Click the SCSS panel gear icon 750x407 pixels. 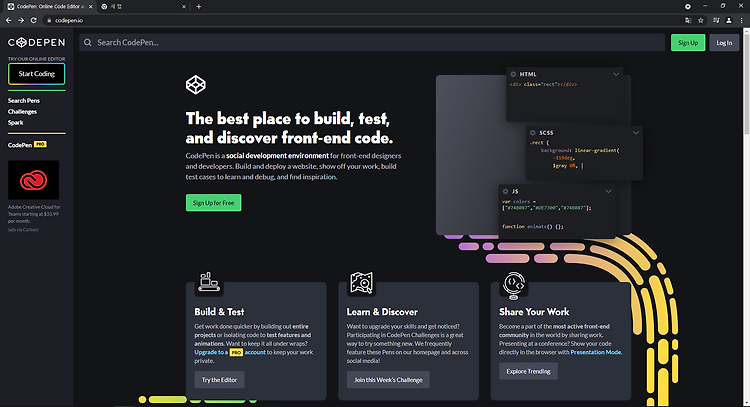click(x=533, y=132)
